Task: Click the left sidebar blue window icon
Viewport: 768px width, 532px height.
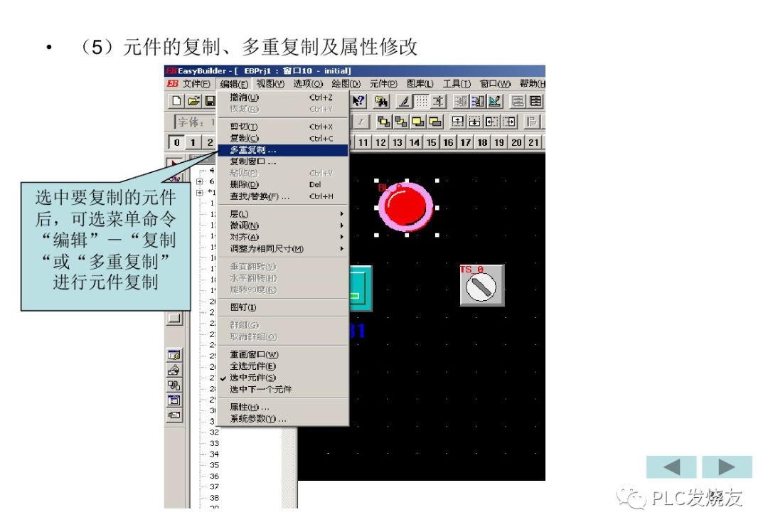Action: [x=174, y=400]
